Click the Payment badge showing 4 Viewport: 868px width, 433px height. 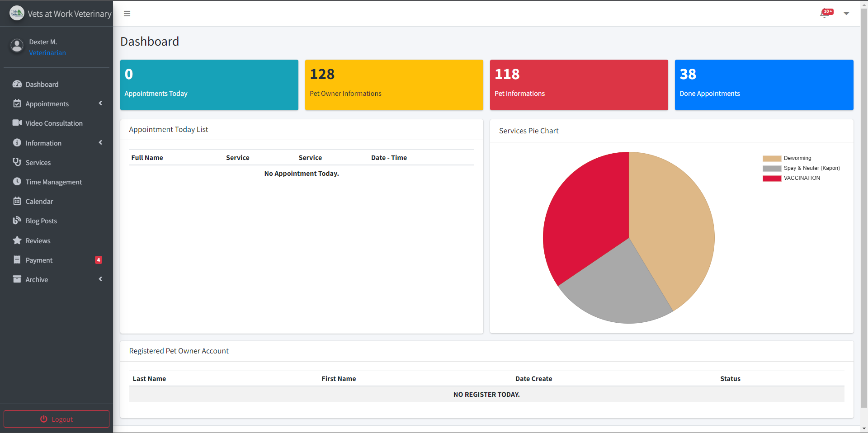[x=99, y=260]
